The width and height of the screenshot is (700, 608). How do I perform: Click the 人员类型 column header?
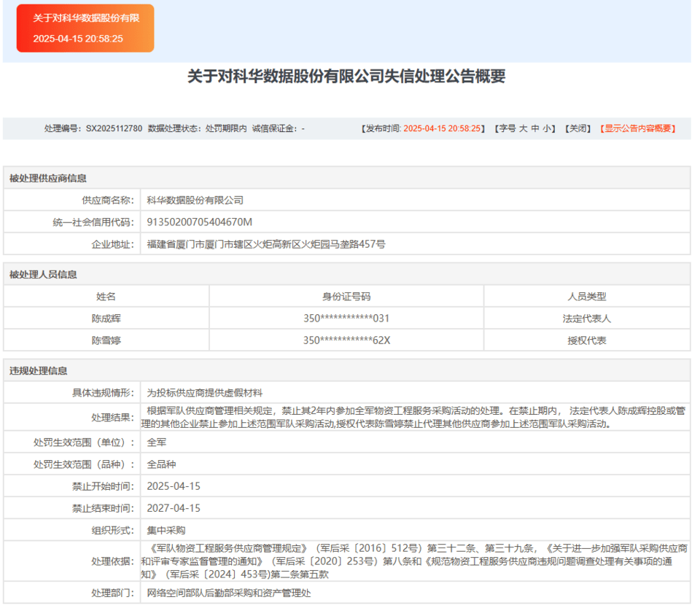(x=586, y=297)
